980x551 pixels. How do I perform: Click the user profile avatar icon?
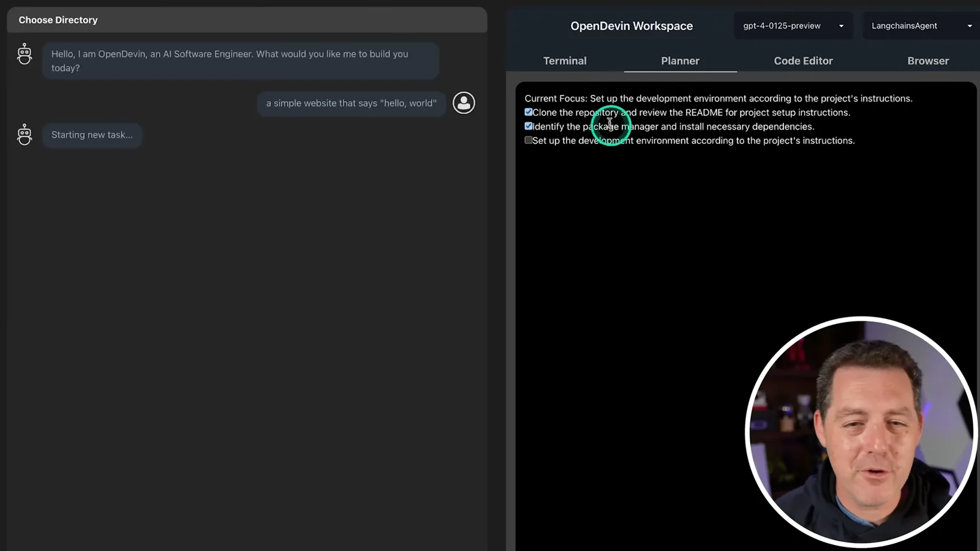(x=464, y=103)
